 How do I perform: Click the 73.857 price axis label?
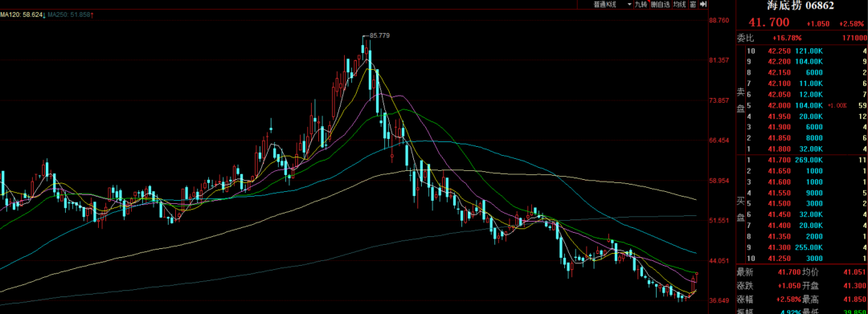[719, 100]
